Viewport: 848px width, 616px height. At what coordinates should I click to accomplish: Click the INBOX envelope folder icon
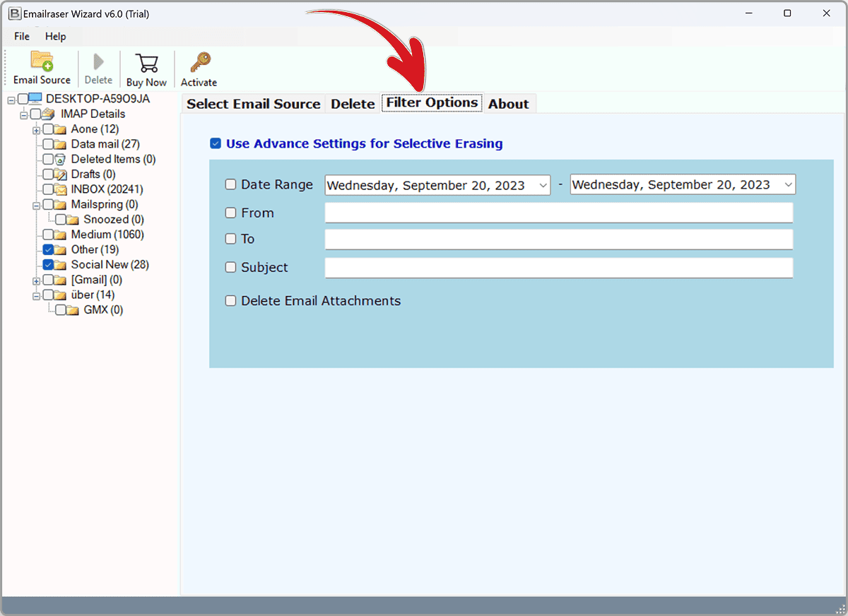pos(61,189)
